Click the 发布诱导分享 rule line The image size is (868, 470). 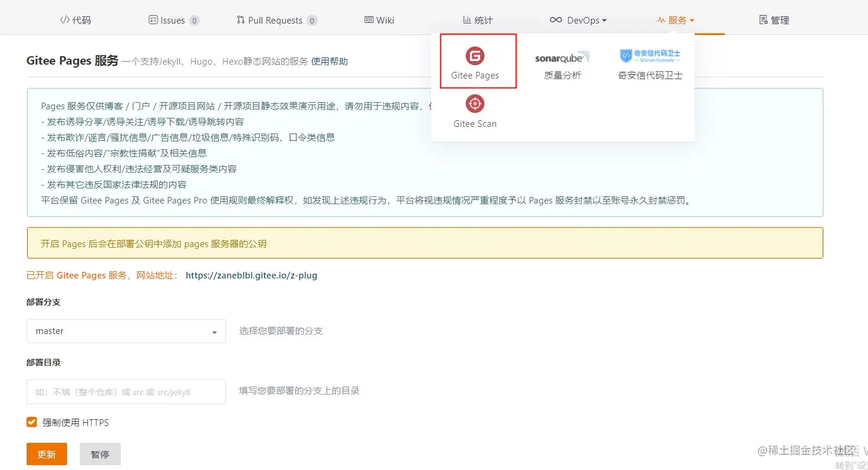point(143,121)
